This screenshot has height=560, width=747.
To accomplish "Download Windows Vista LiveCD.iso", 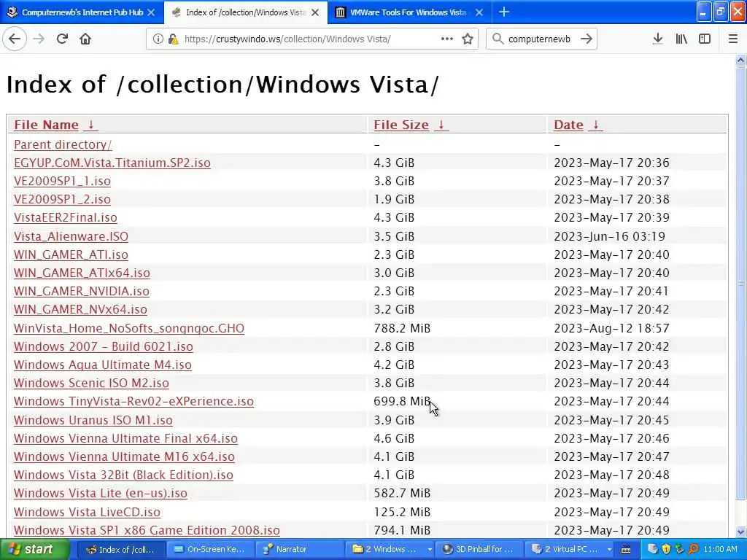I will [x=87, y=512].
